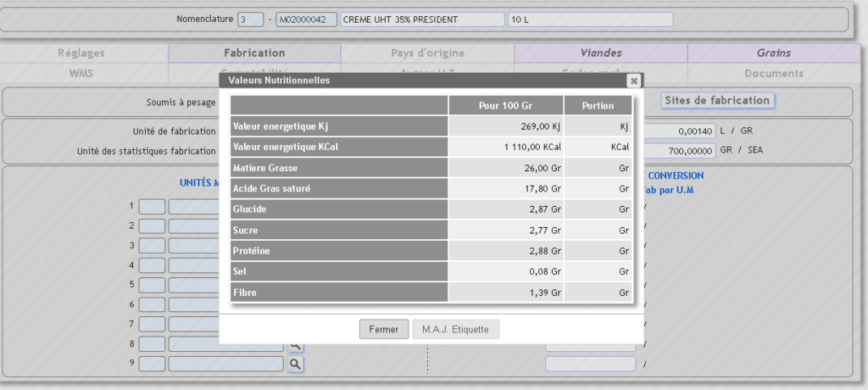Open the Documents tab
The width and height of the screenshot is (868, 390).
(773, 74)
